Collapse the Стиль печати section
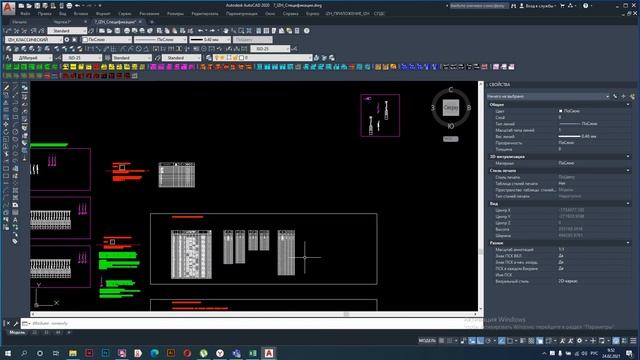Viewport: 640px width, 360px height. 628,171
